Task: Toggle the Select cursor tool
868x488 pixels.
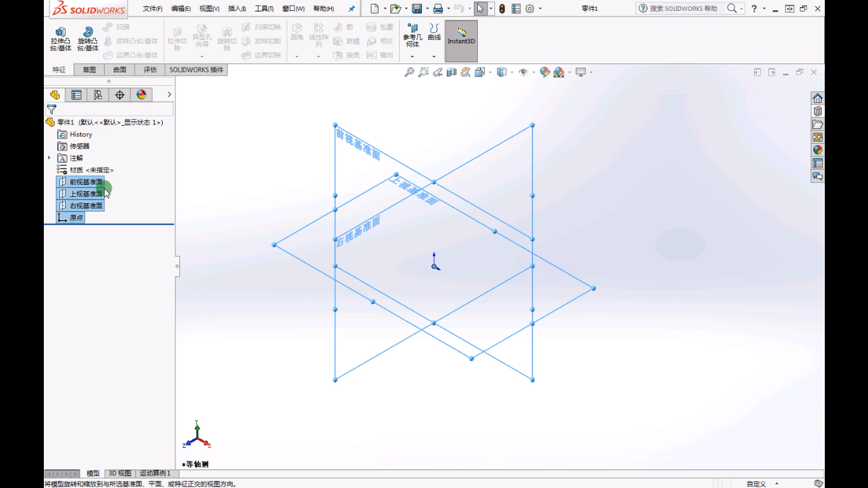Action: tap(480, 8)
